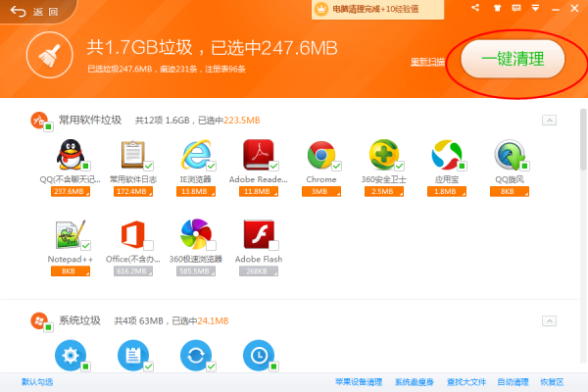The width and height of the screenshot is (588, 392).
Task: Click the gear icon under 系统垃圾
Action: coord(71,355)
